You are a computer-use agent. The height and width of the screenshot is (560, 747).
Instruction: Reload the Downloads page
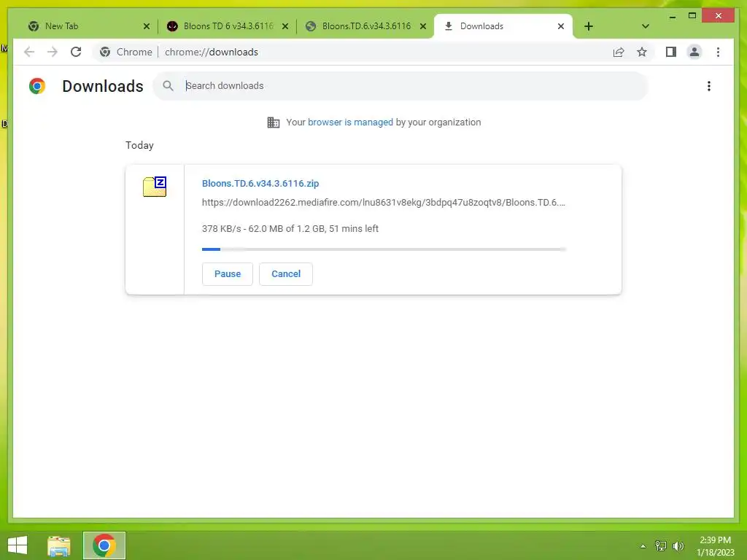[76, 52]
